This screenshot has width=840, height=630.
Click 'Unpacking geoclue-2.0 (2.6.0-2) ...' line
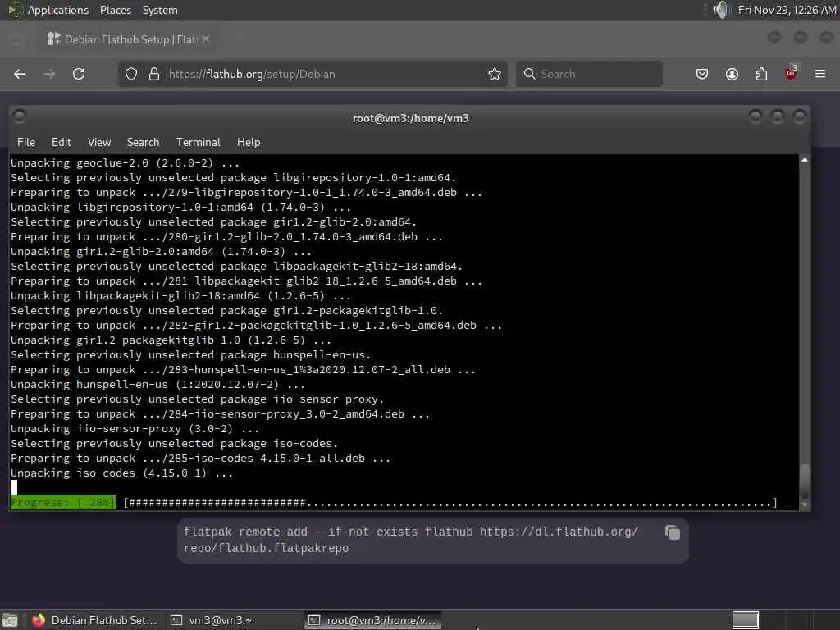tap(125, 163)
